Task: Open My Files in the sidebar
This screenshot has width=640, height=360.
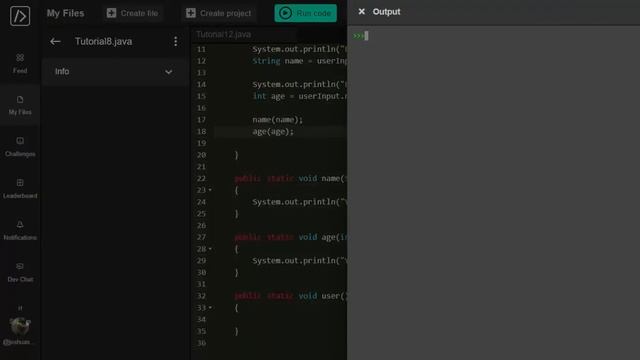Action: [20, 105]
